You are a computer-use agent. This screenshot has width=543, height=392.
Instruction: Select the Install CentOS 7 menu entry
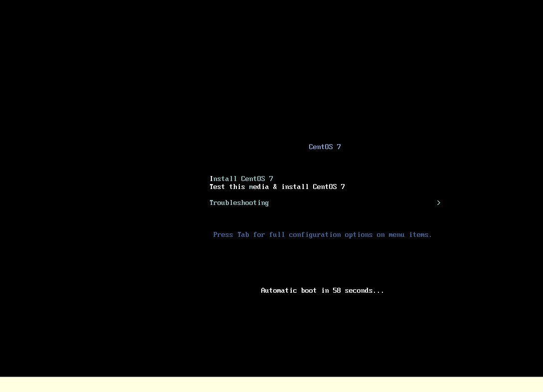click(241, 179)
